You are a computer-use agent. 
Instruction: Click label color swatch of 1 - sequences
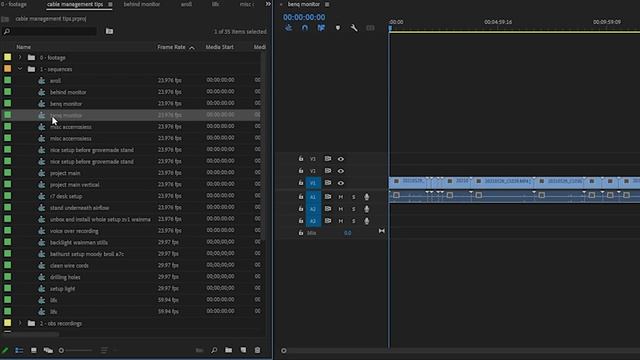point(8,69)
